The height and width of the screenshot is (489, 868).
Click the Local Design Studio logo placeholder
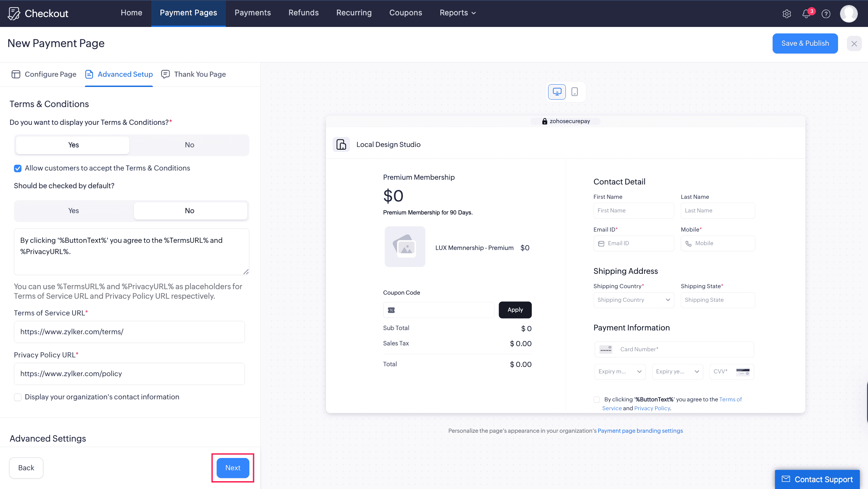[x=341, y=144]
